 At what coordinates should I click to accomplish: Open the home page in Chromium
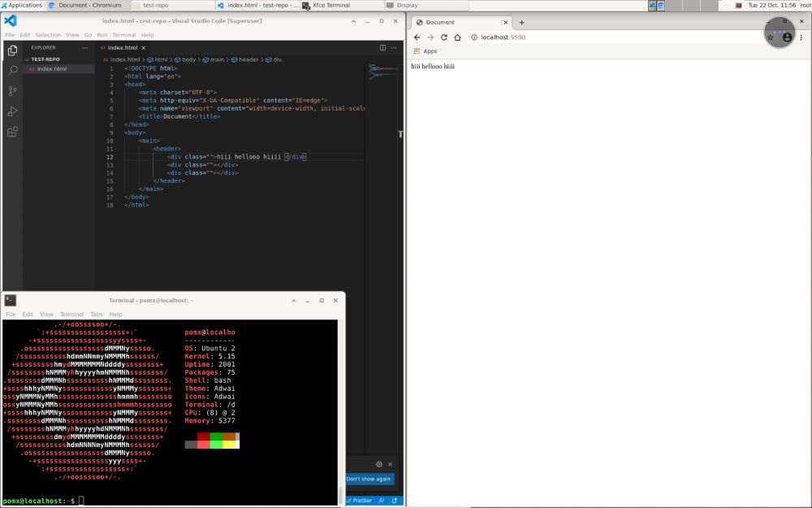pos(457,37)
